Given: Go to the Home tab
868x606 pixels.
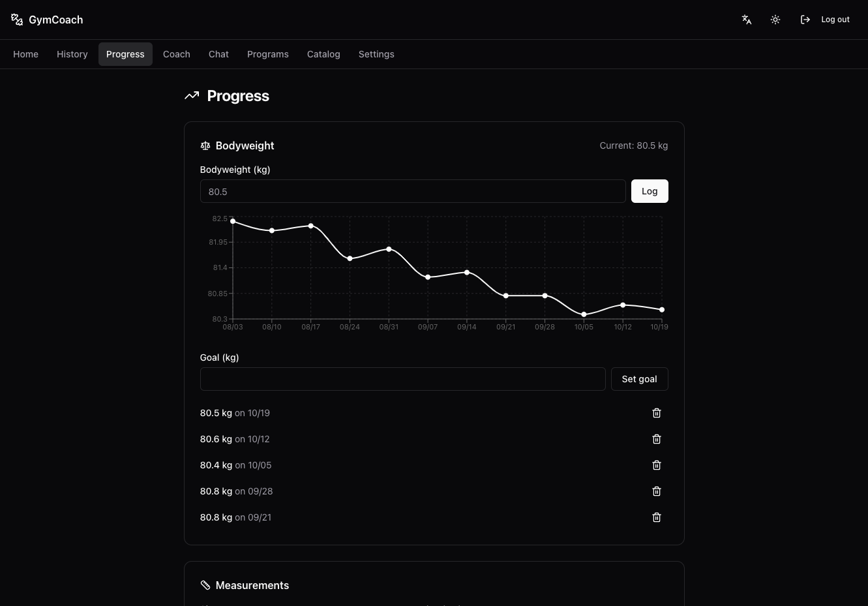Looking at the screenshot, I should (26, 54).
